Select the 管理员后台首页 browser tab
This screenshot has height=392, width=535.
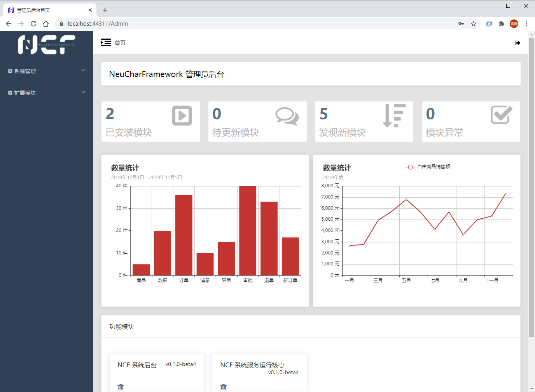pyautogui.click(x=47, y=10)
